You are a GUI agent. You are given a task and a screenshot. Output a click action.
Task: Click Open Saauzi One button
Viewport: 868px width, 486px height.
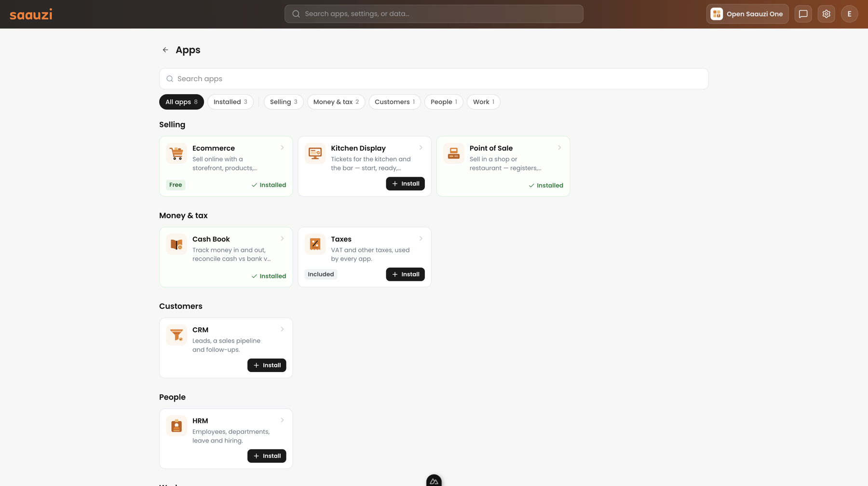pyautogui.click(x=747, y=14)
